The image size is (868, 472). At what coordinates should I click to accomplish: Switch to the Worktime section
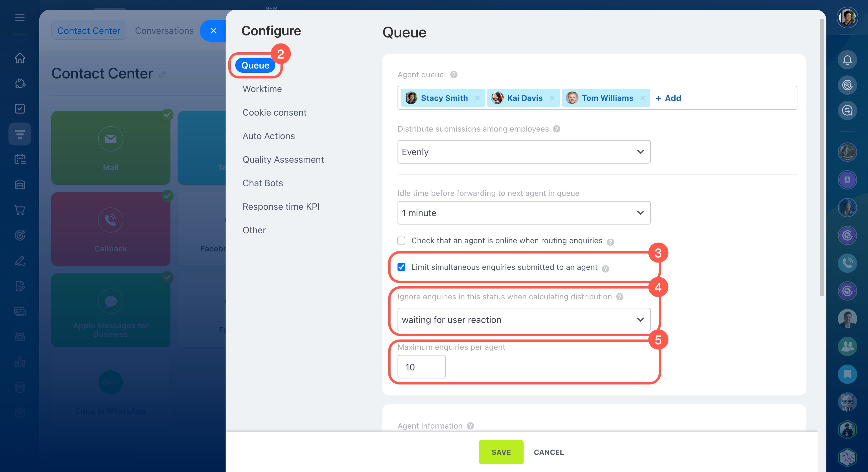click(262, 89)
